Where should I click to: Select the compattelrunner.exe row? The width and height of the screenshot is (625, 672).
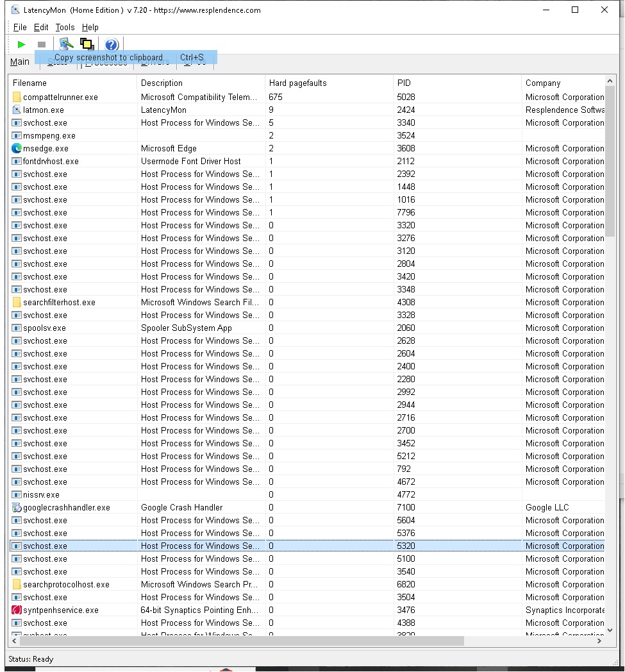point(306,97)
